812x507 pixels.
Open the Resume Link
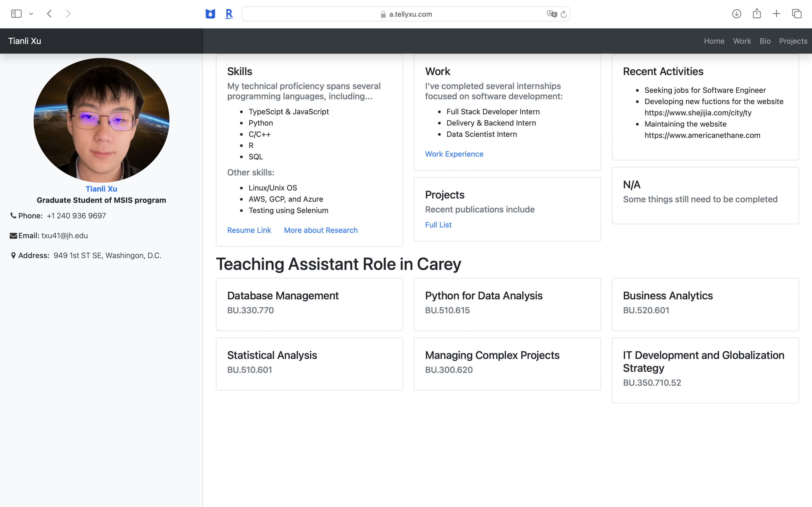pos(249,230)
